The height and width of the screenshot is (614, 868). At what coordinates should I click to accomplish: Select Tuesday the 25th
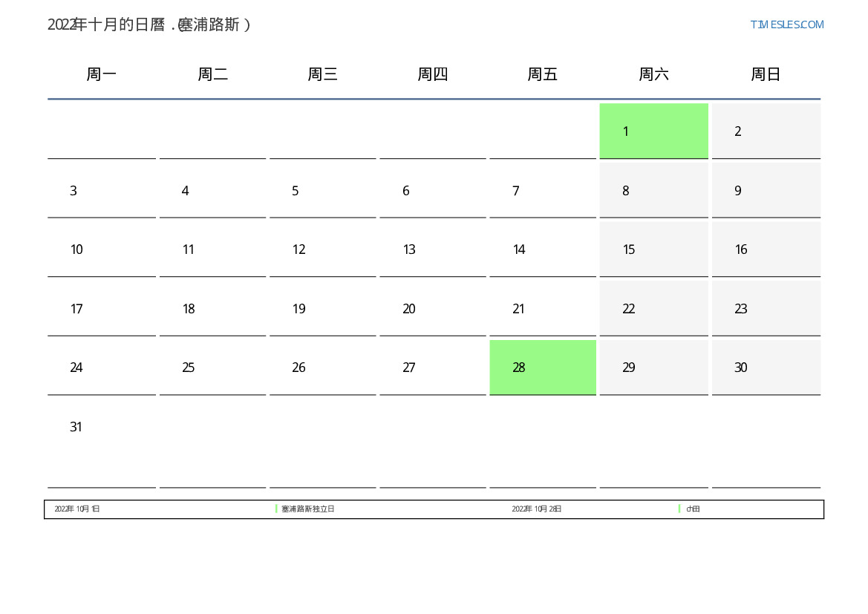point(189,368)
